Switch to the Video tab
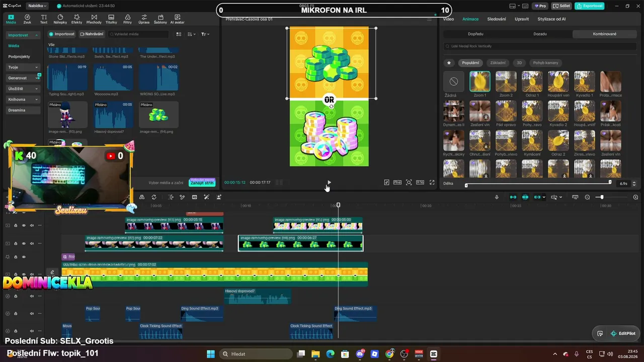Image resolution: width=644 pixels, height=362 pixels. pyautogui.click(x=448, y=19)
